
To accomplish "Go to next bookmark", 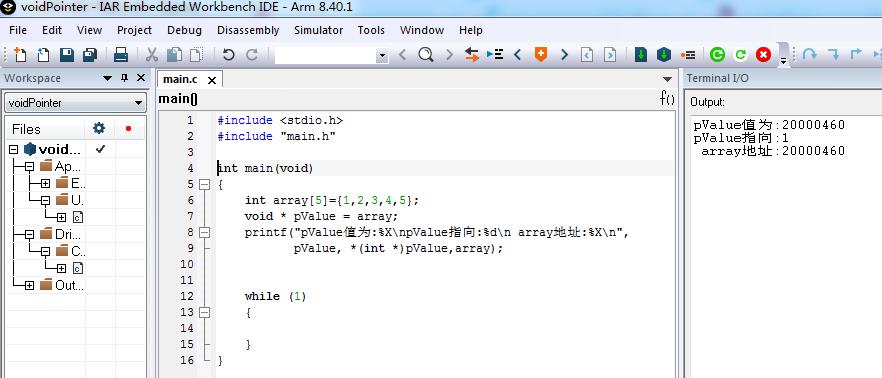I will [564, 55].
